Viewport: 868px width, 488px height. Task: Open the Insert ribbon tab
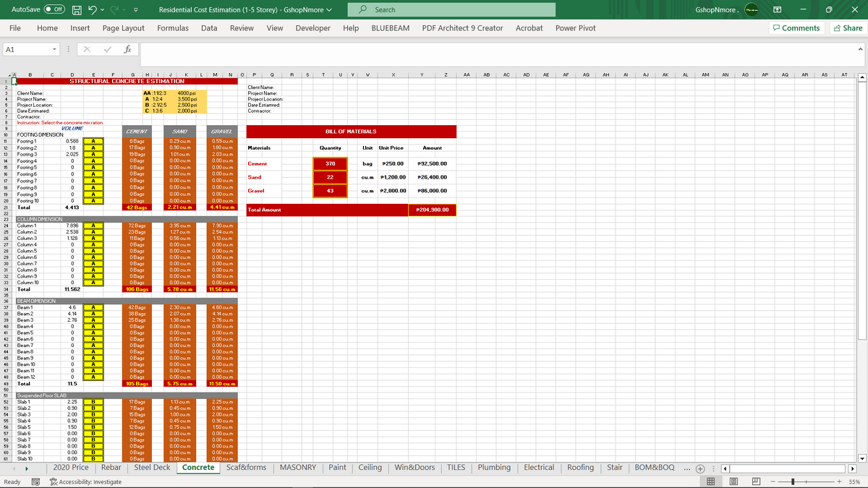[80, 28]
